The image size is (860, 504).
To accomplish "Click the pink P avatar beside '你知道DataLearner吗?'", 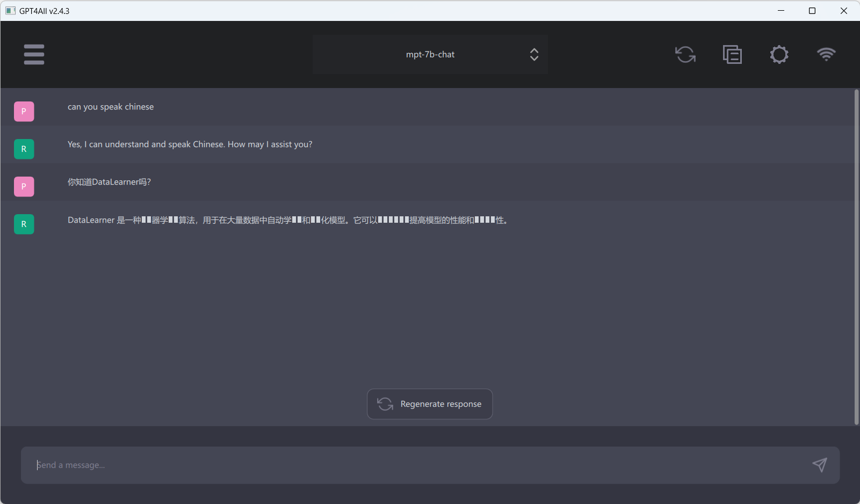I will pyautogui.click(x=24, y=187).
